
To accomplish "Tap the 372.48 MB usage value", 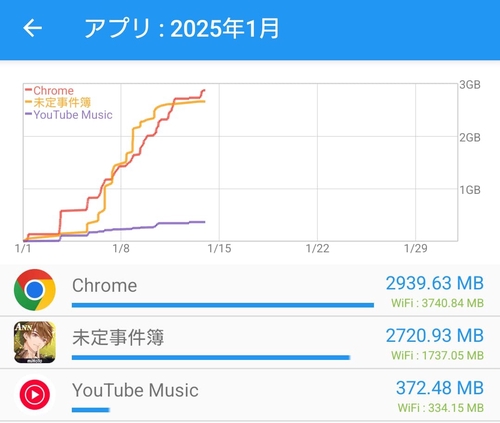I will click(x=440, y=388).
